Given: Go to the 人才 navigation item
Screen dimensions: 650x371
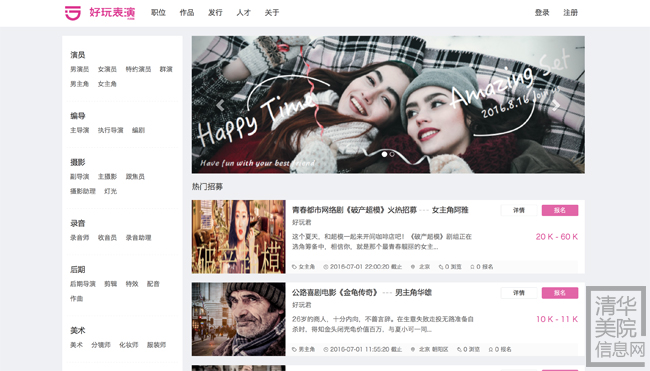Looking at the screenshot, I should (x=244, y=13).
